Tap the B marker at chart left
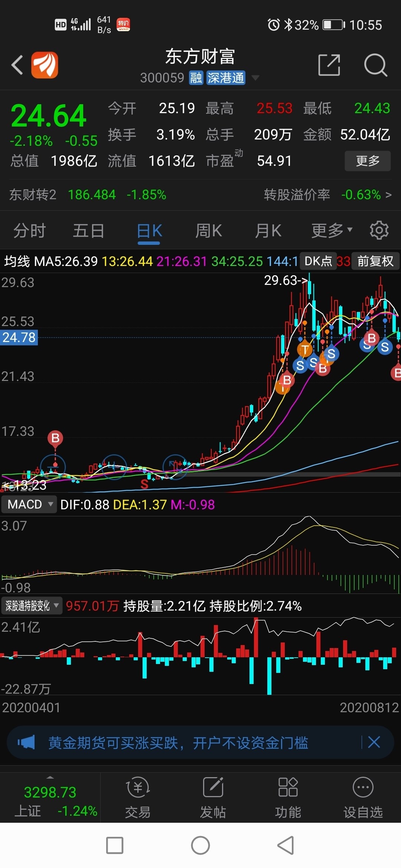This screenshot has height=868, width=401. 55,438
